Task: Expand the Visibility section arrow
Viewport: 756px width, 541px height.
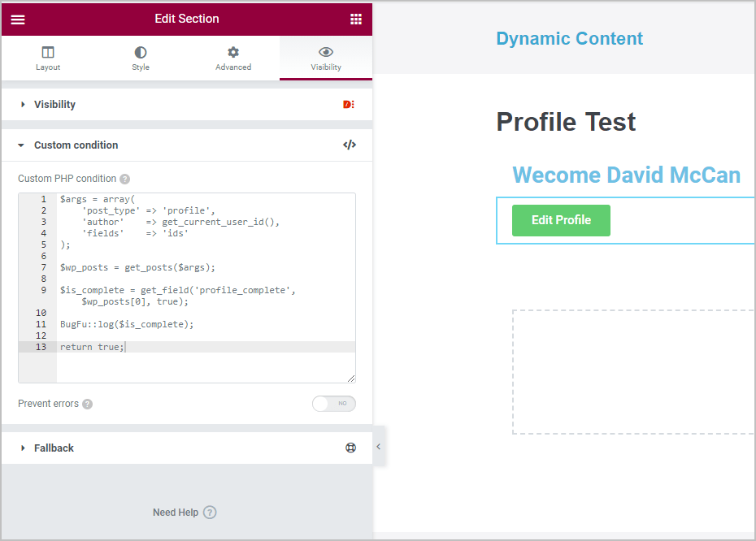Action: [23, 105]
